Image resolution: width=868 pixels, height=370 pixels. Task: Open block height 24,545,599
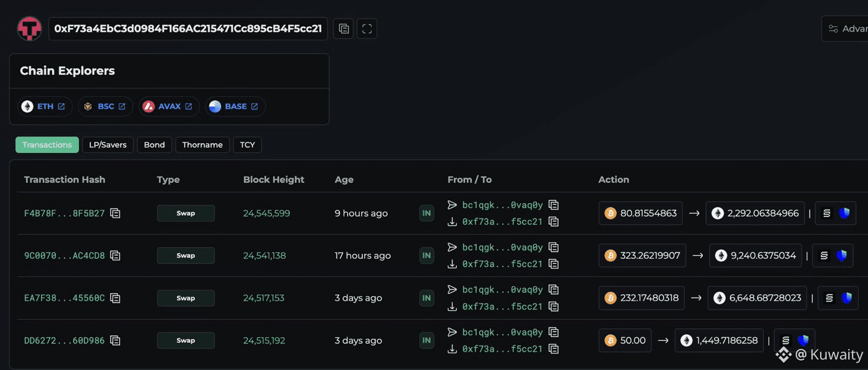coord(267,213)
